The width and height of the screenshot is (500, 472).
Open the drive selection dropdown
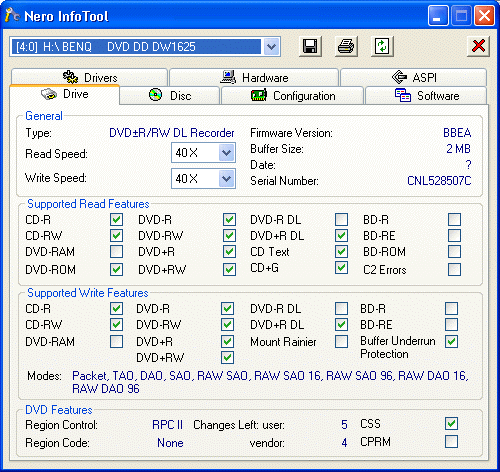pos(272,47)
